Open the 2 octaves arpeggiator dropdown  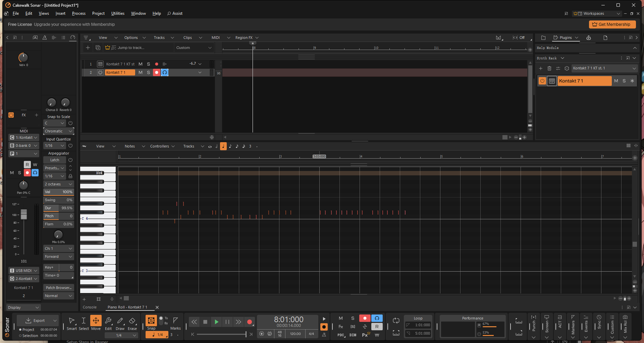(58, 184)
